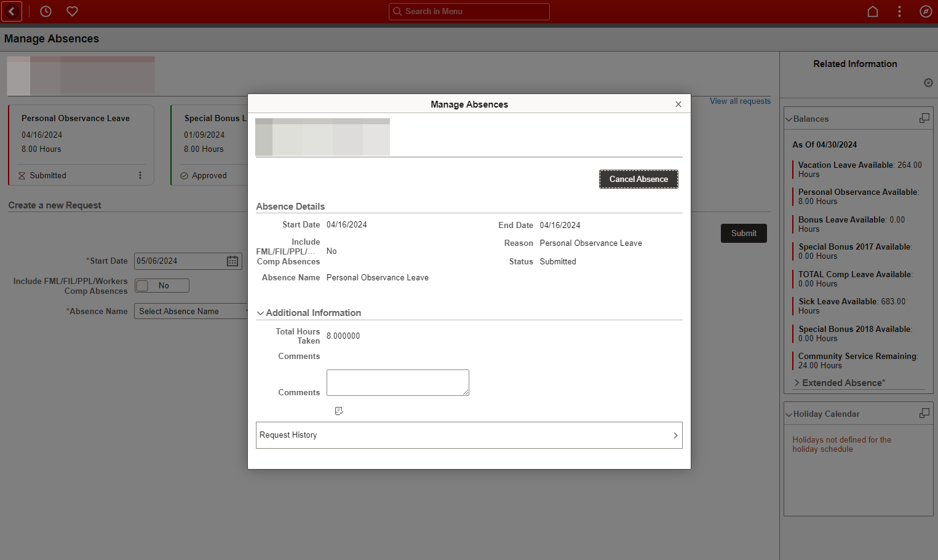Open the Actions three-dot menu in header
The width and height of the screenshot is (938, 560).
click(x=899, y=11)
